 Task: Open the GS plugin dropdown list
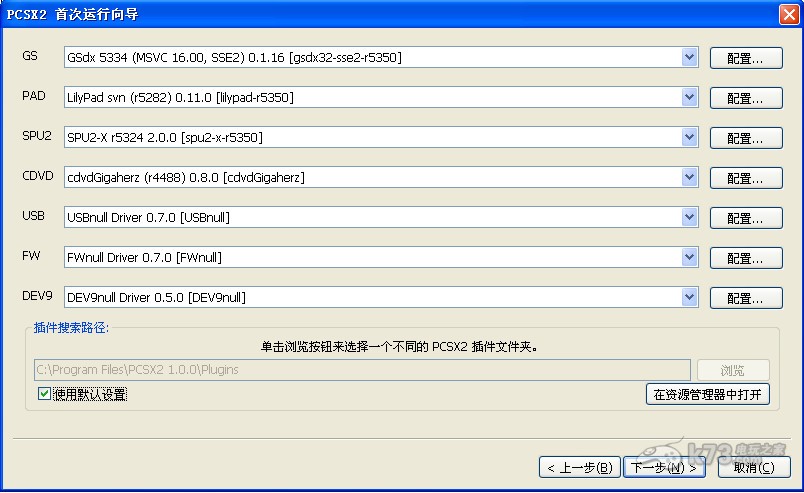[689, 58]
